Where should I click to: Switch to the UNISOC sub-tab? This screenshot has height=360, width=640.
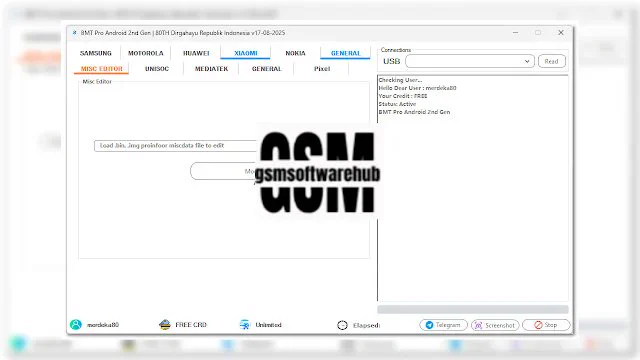[157, 69]
